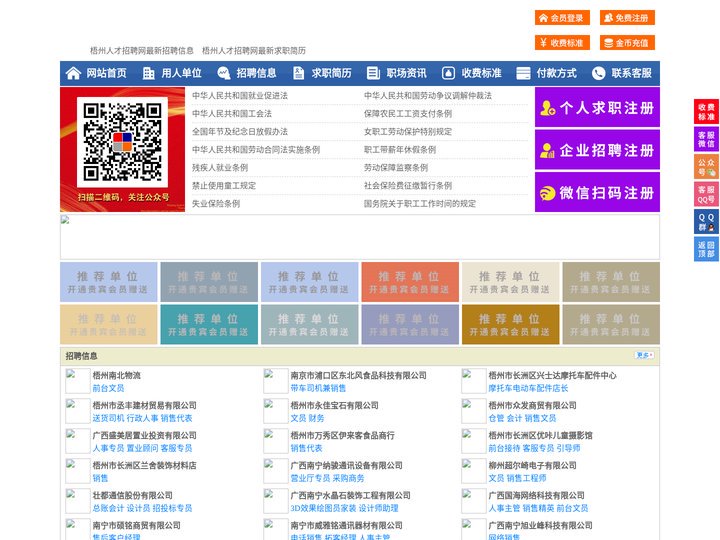720x540 pixels.
Task: Open company 广西国海网络科技有限公司
Action: 536,495
